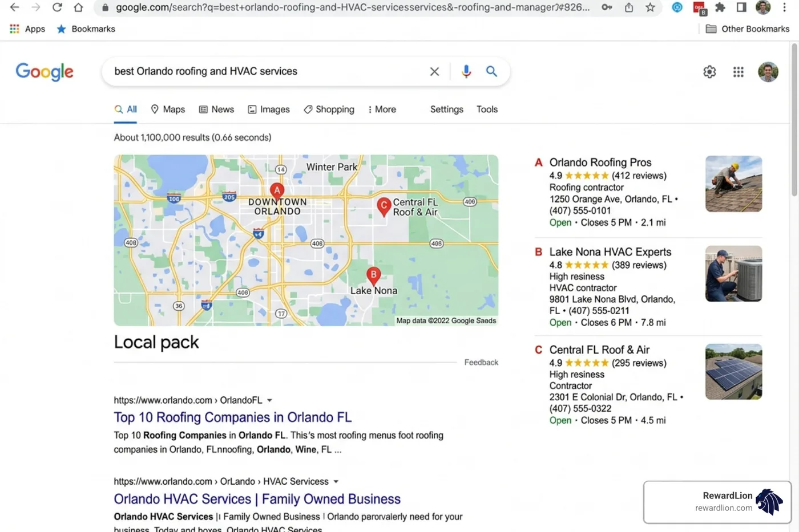
Task: Open the Central FL Roof & Air listing
Action: [x=599, y=350]
